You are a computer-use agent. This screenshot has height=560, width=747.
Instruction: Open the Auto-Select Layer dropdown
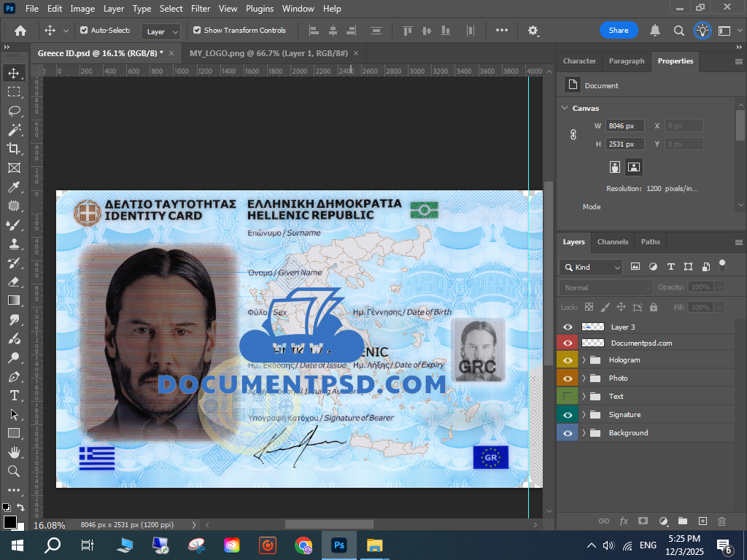tap(162, 31)
